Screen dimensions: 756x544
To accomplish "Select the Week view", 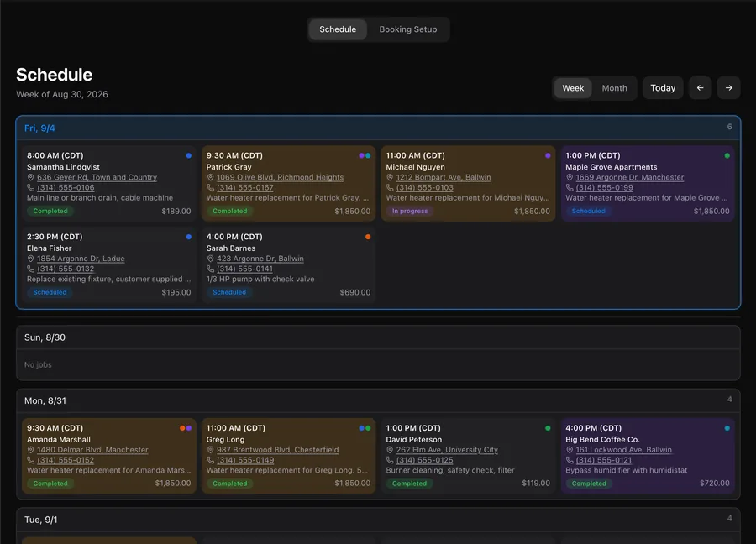I will coord(573,88).
